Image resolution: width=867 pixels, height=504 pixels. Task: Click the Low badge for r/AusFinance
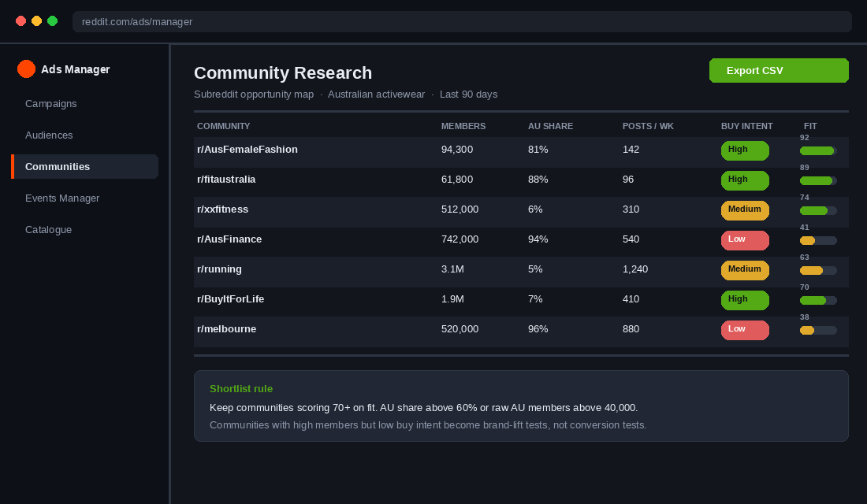point(745,240)
